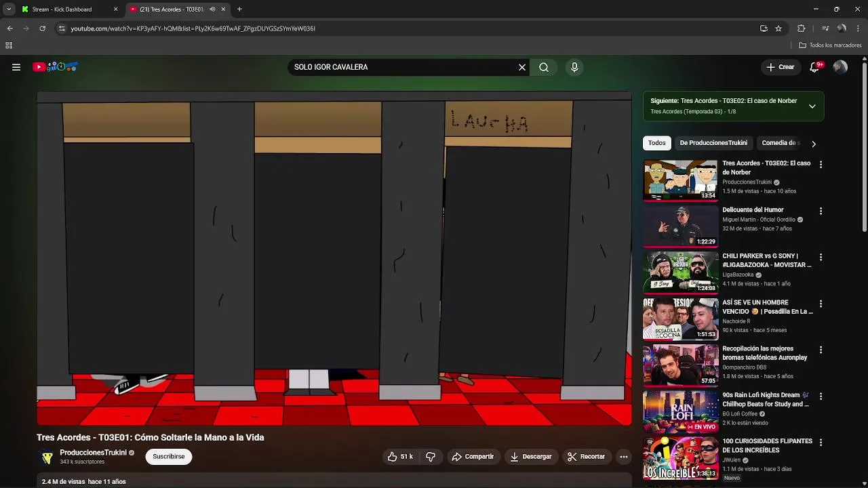Close the Tres Acordes YouTube tab
The height and width of the screenshot is (488, 868).
223,9
